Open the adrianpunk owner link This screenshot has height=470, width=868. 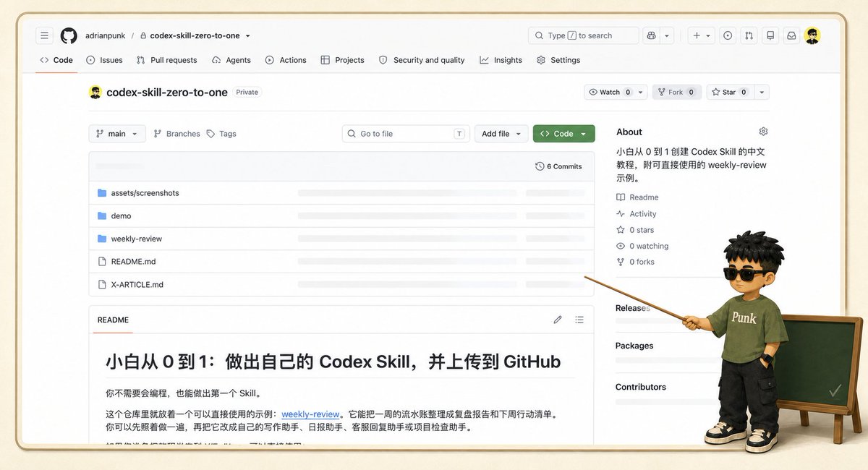tap(105, 35)
